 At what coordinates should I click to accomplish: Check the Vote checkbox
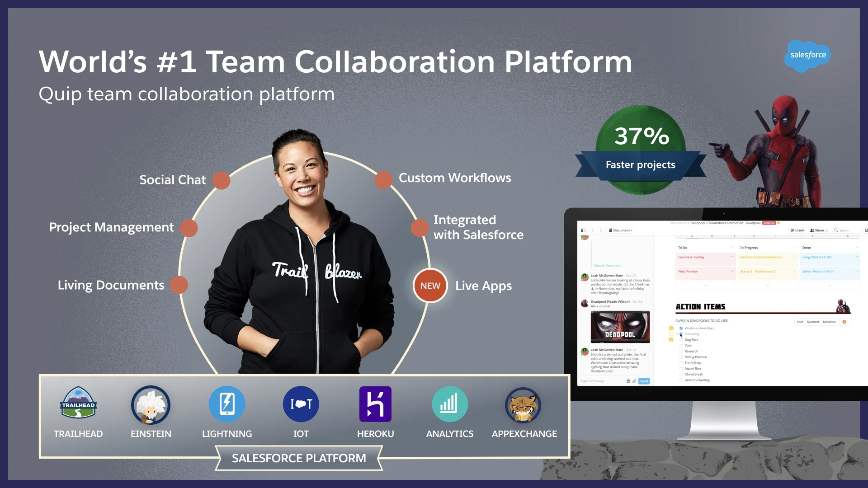681,345
